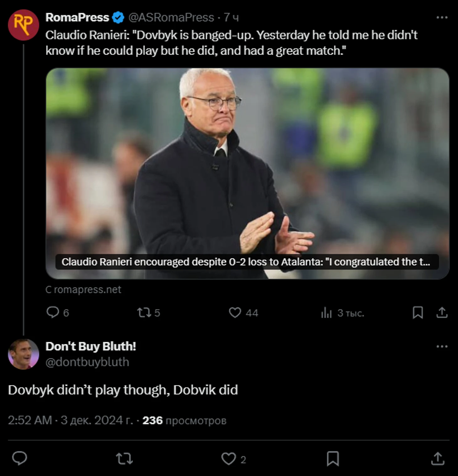Image resolution: width=458 pixels, height=476 pixels.
Task: Open the @dontbuybluth handle link
Action: click(87, 362)
